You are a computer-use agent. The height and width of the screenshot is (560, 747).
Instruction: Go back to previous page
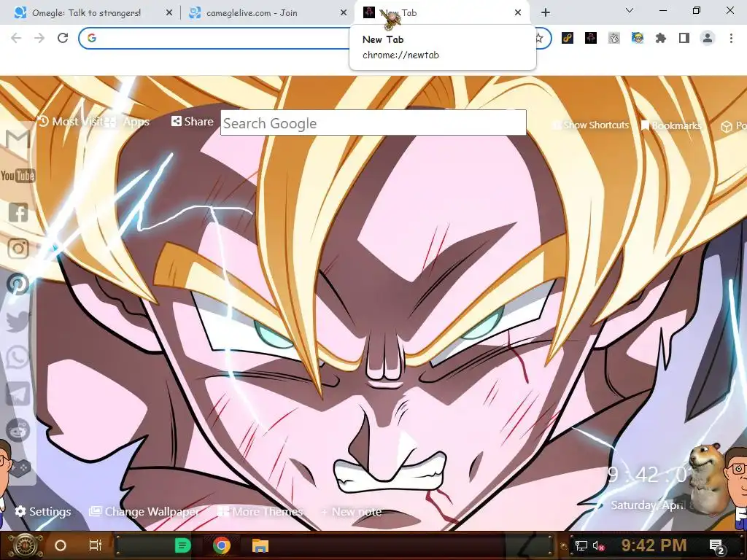(16, 38)
